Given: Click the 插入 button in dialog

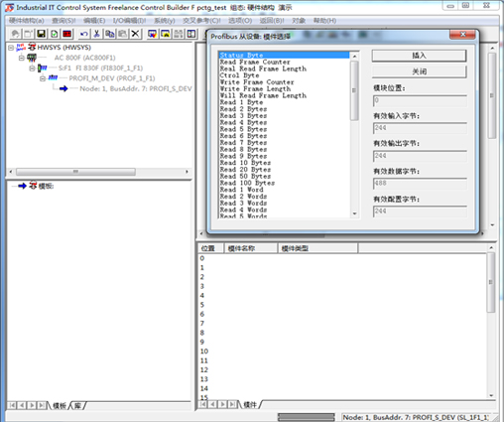Looking at the screenshot, I should pos(419,56).
